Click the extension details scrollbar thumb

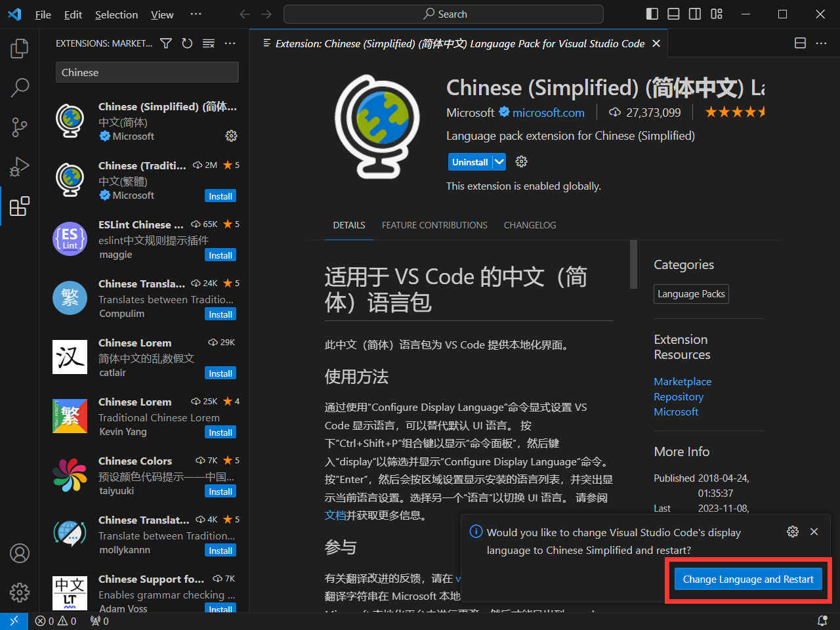(633, 264)
